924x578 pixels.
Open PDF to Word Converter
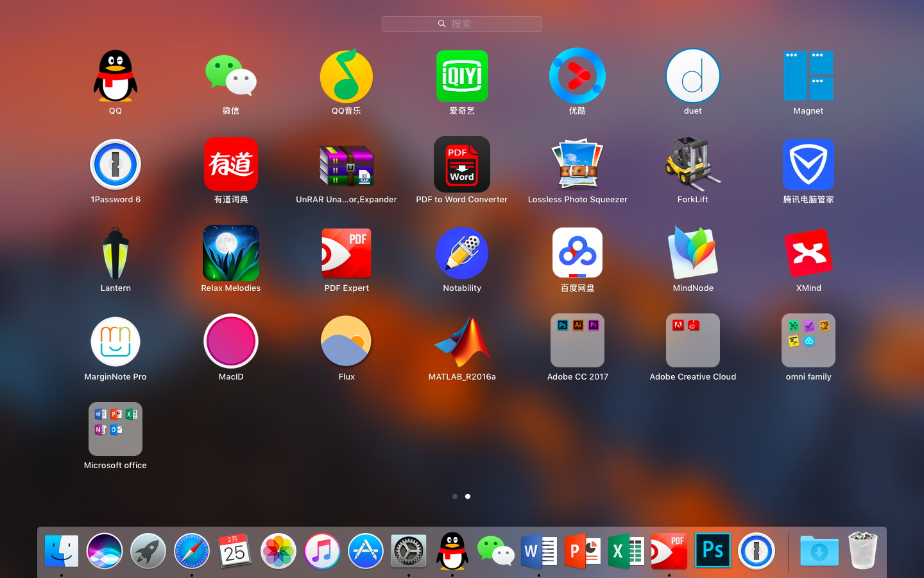point(462,165)
